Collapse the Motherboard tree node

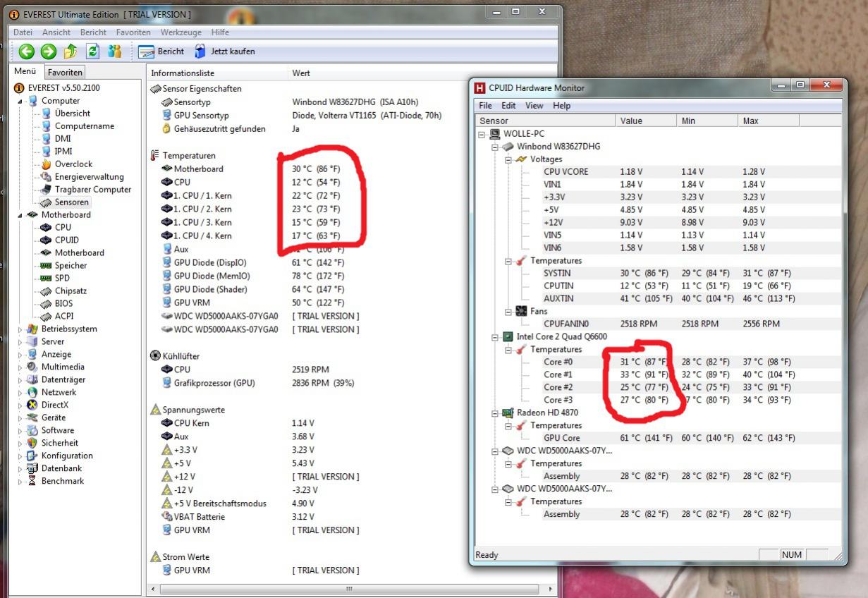click(20, 215)
